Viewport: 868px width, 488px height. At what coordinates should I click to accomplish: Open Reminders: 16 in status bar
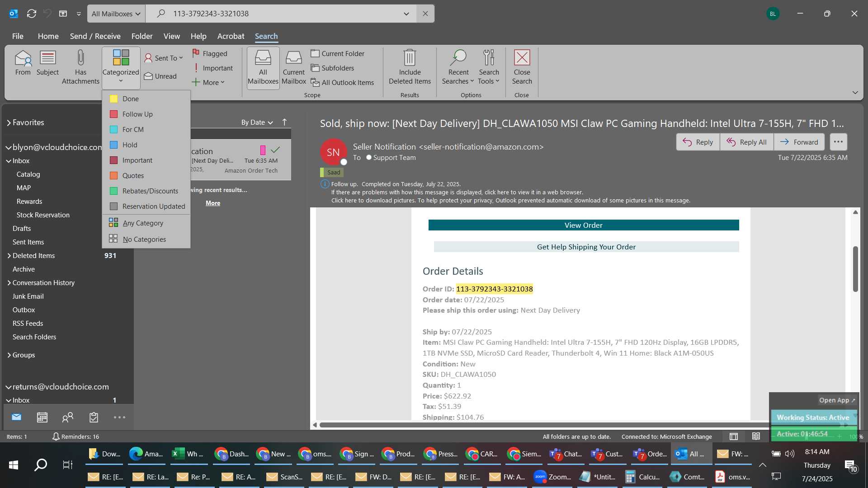coord(75,436)
